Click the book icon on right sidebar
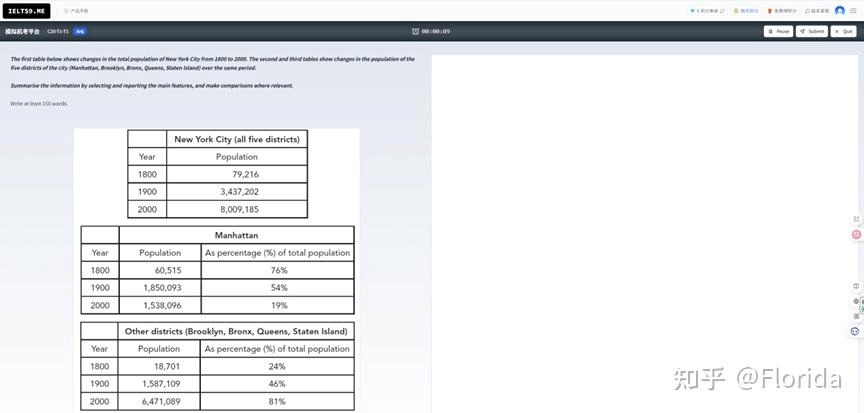Screen dimensions: 864x413 (x=856, y=286)
